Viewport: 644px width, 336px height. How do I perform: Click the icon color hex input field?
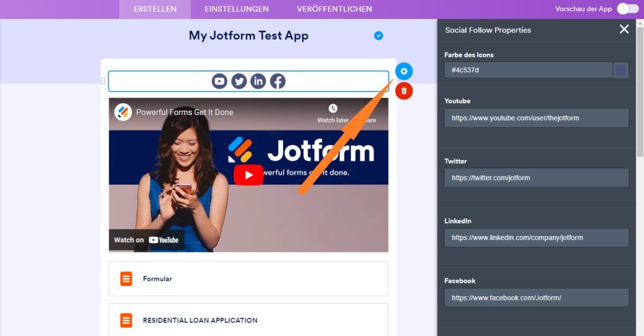coord(528,70)
